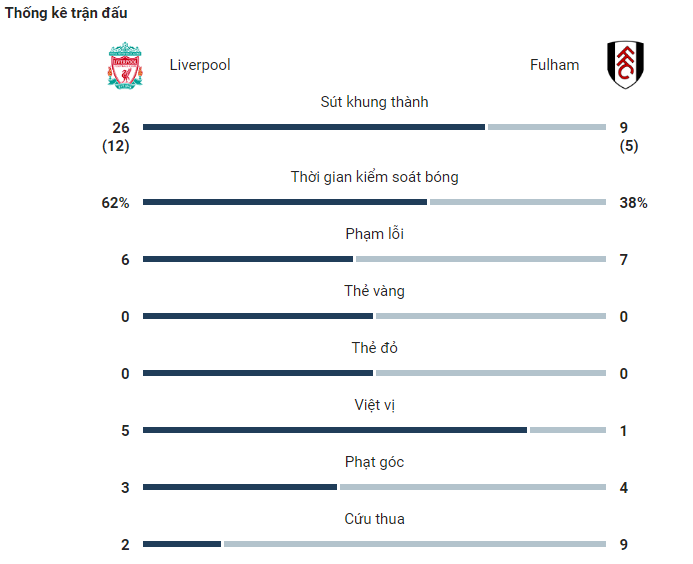Open the Liverpool team name link
The image size is (693, 564).
pyautogui.click(x=200, y=65)
